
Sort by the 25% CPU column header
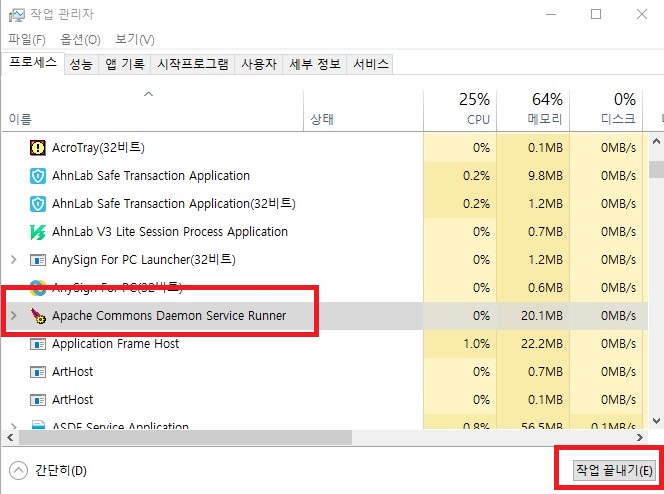[460, 110]
